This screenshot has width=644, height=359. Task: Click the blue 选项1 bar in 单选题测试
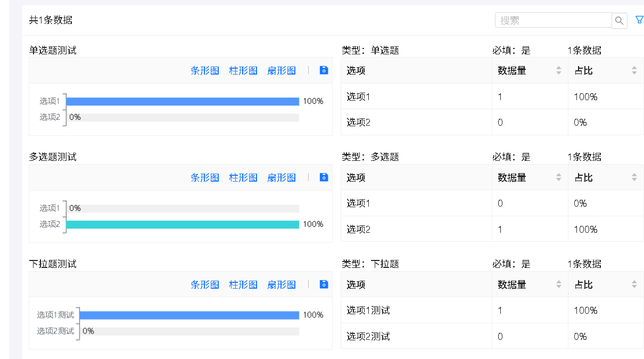point(183,101)
